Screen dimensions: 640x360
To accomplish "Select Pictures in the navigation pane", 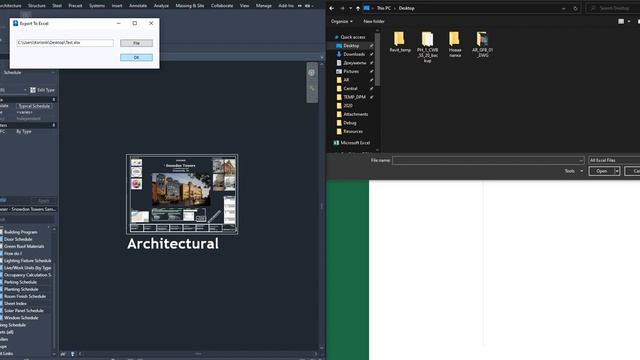I will coord(351,71).
